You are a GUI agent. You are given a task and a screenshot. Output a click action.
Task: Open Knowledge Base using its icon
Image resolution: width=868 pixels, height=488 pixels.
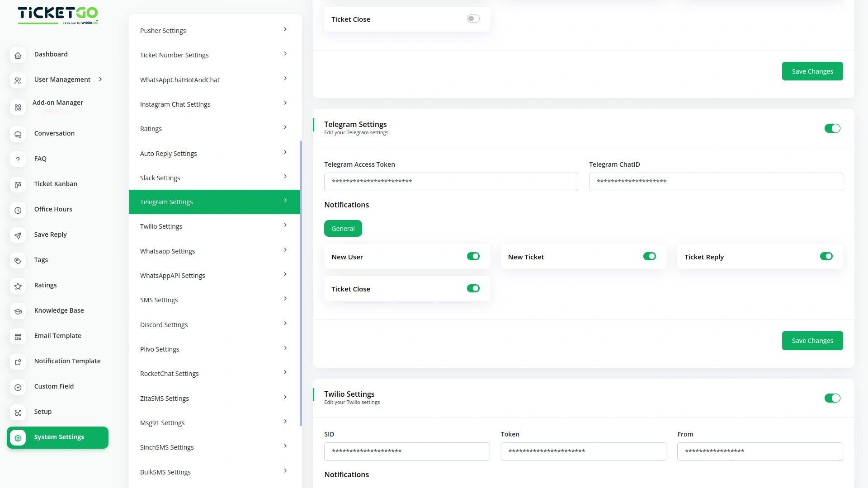pyautogui.click(x=18, y=311)
